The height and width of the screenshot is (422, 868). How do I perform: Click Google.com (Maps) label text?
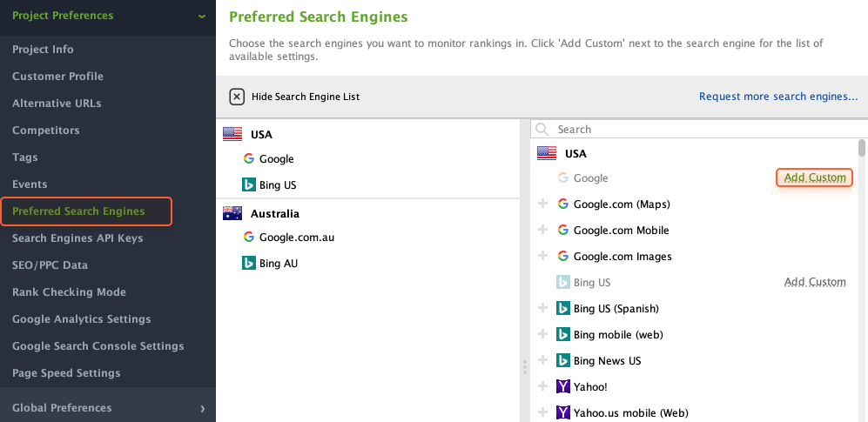[622, 204]
